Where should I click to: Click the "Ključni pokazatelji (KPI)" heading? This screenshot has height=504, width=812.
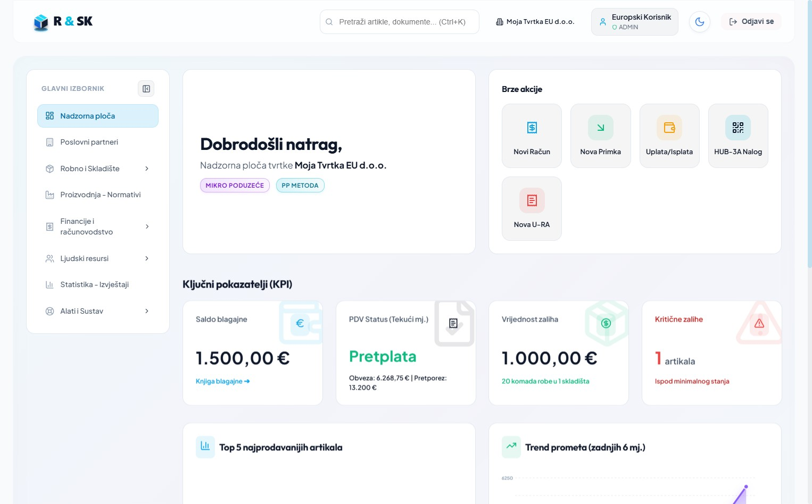pos(237,284)
